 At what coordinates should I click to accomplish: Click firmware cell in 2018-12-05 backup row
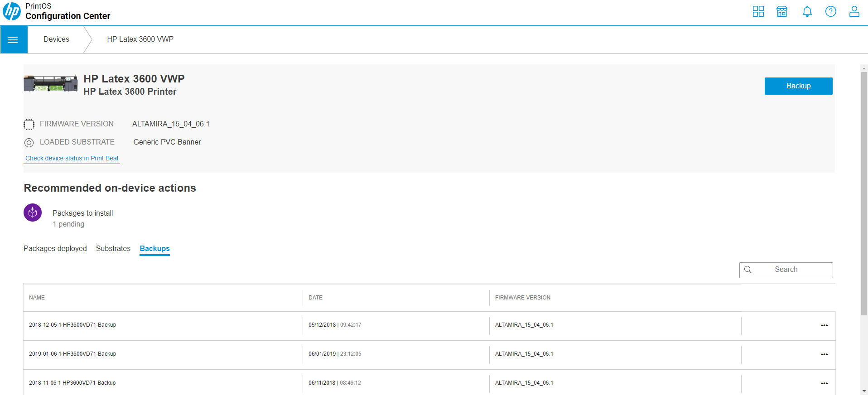pyautogui.click(x=524, y=325)
